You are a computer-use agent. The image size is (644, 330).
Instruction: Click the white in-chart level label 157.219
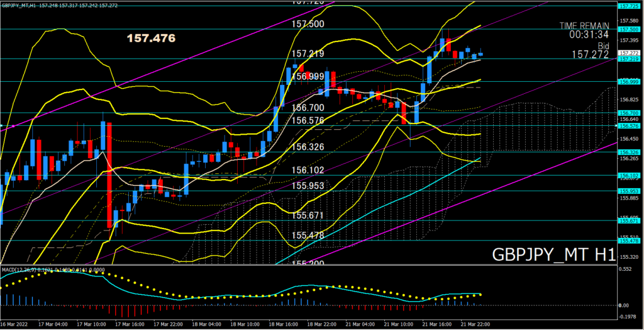308,54
